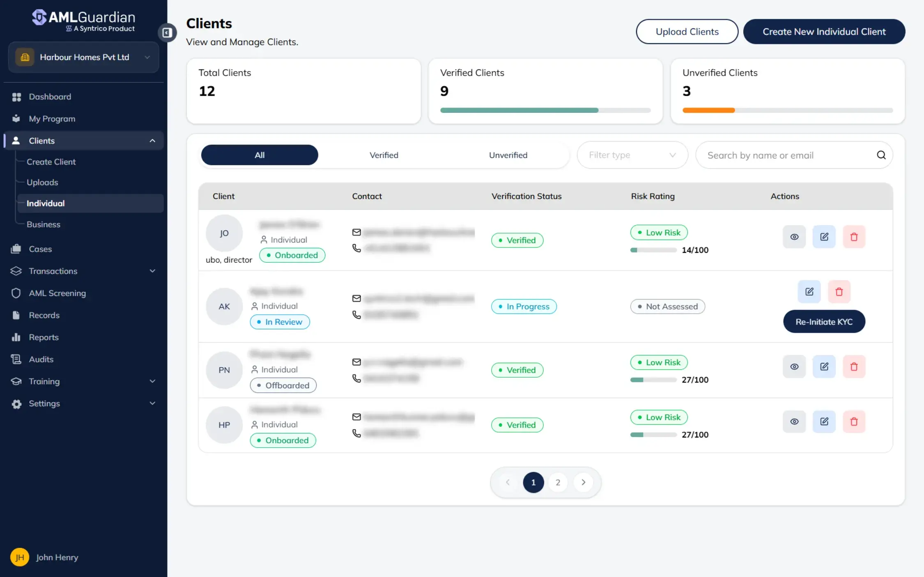Switch to the Unverified tab
The width and height of the screenshot is (924, 577).
pyautogui.click(x=508, y=155)
